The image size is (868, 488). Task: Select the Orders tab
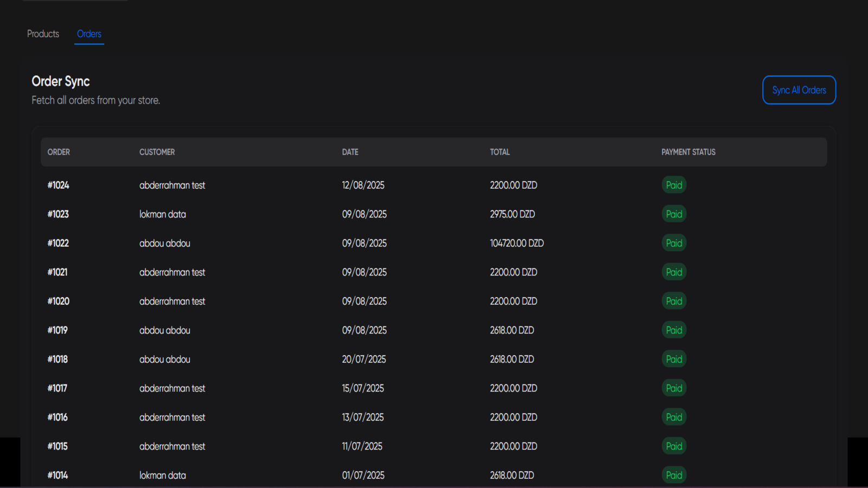pyautogui.click(x=89, y=34)
